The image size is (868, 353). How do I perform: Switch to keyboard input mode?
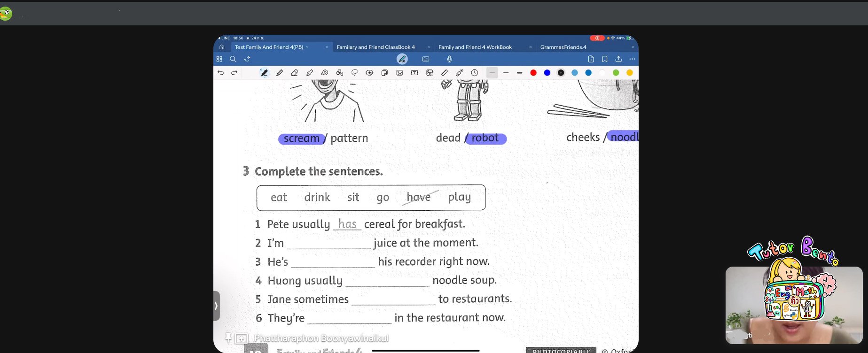point(426,59)
